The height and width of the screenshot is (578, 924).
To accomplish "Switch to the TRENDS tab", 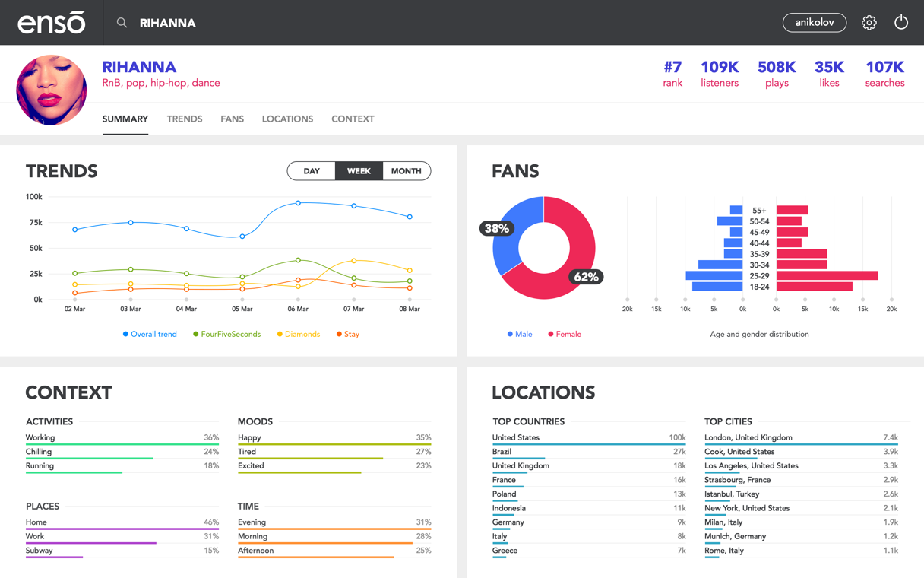I will pyautogui.click(x=185, y=119).
